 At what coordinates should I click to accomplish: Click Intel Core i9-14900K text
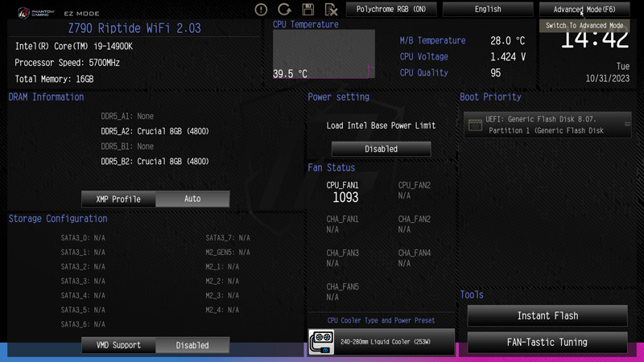coord(74,47)
